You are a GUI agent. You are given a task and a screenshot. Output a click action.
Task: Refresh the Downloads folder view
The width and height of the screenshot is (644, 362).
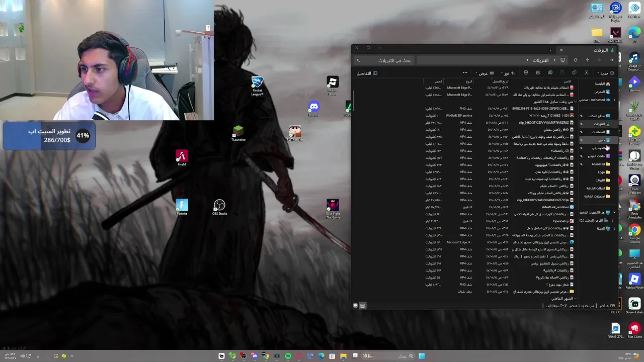[x=575, y=60]
